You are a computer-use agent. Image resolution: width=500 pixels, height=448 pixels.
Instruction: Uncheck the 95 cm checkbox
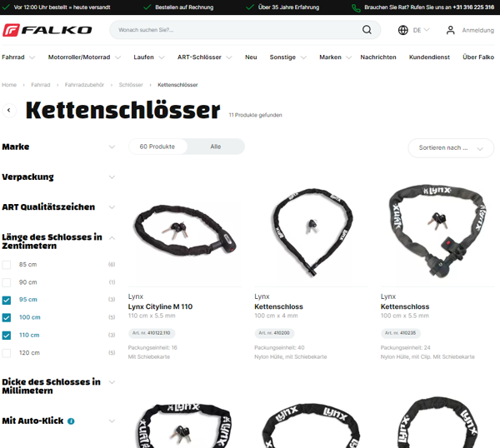(7, 300)
